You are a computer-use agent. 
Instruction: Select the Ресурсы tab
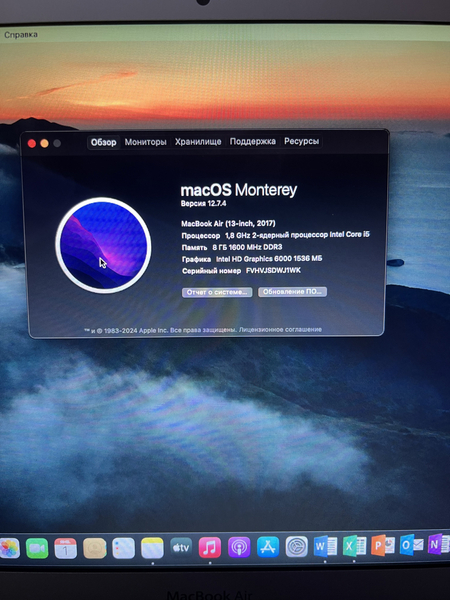click(301, 141)
